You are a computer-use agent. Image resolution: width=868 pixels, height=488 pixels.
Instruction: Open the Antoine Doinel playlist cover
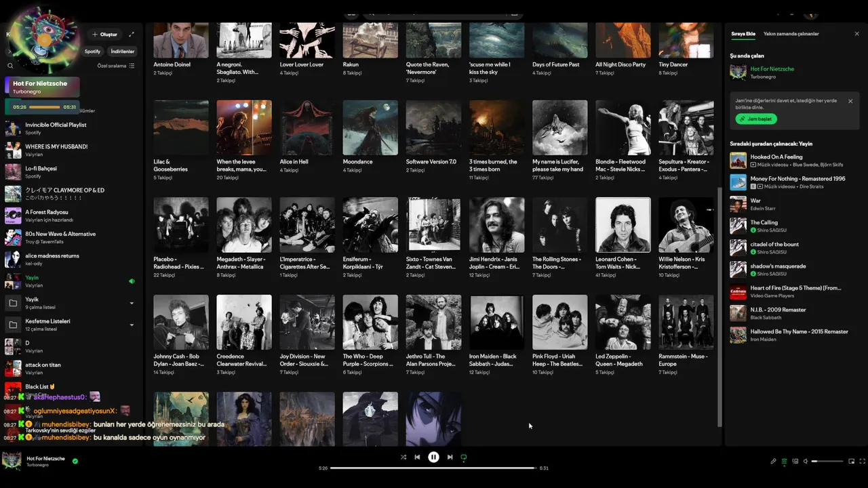(181, 39)
